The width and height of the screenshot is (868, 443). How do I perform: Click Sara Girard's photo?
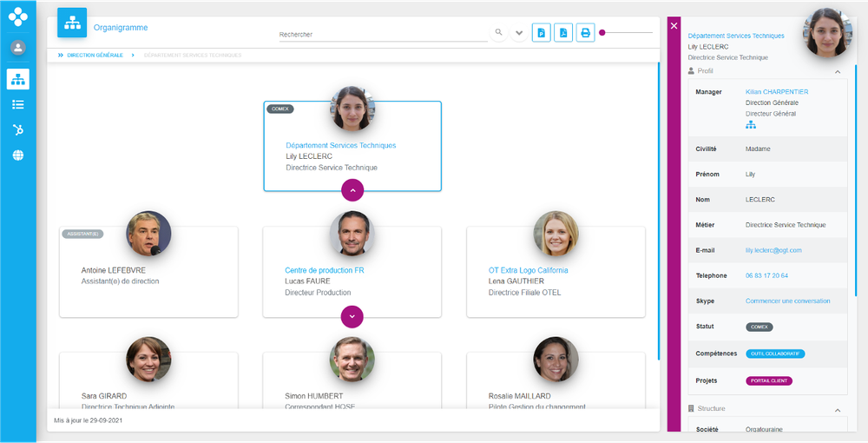tap(148, 359)
